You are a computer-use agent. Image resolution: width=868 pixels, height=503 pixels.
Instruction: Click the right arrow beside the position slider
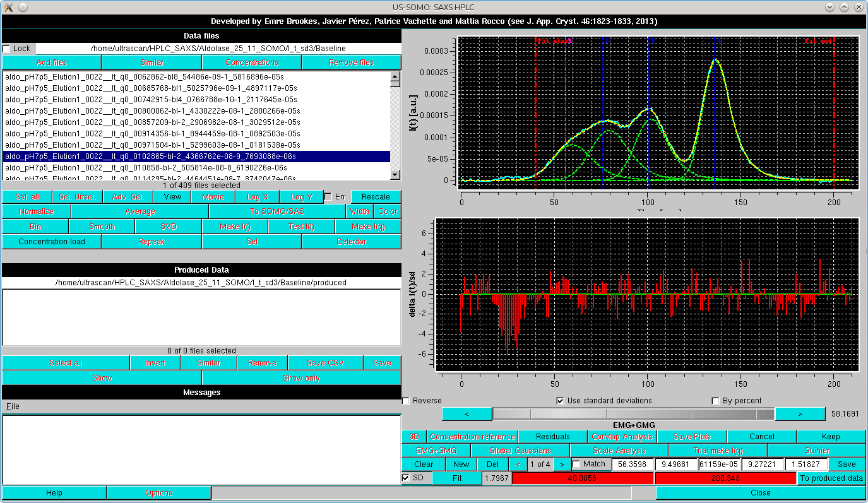[800, 413]
